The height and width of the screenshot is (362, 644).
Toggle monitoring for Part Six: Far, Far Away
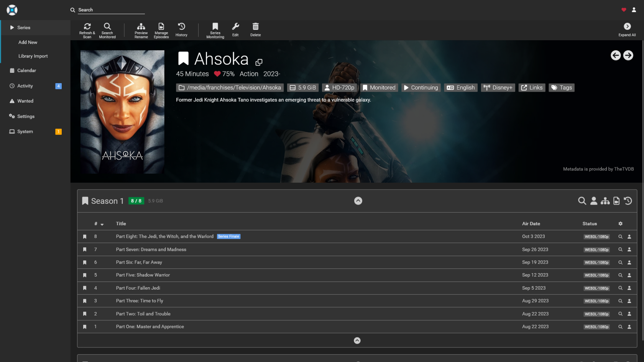click(85, 262)
